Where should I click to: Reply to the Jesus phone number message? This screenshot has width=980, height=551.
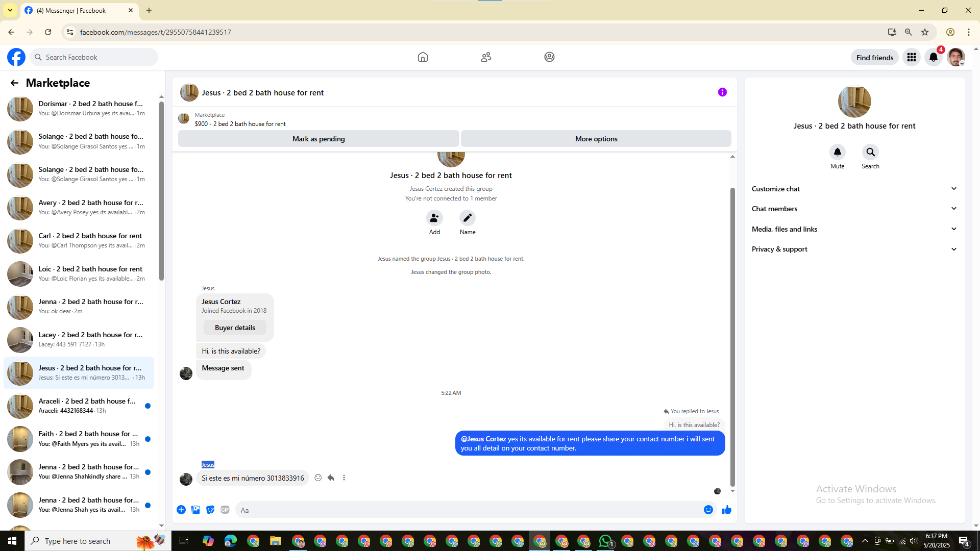pyautogui.click(x=331, y=478)
